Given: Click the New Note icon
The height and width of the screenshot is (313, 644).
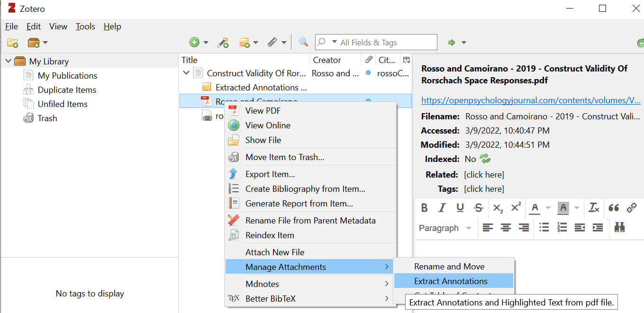Looking at the screenshot, I should click(245, 43).
